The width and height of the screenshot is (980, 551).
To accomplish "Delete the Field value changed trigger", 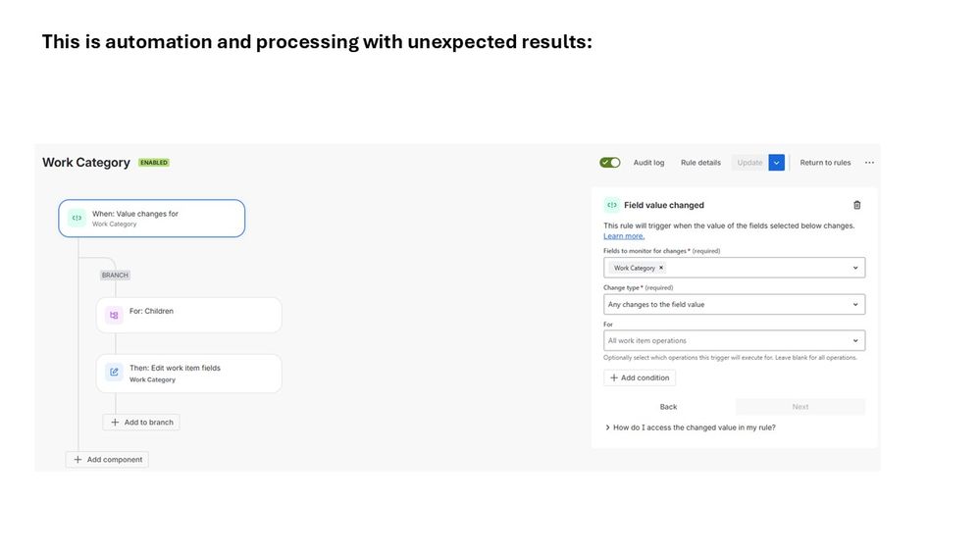I will (x=856, y=205).
